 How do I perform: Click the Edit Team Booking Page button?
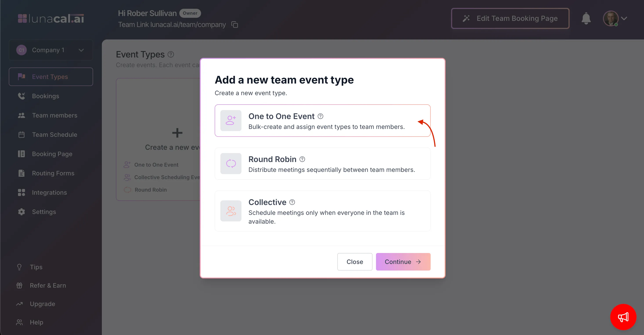tap(510, 18)
